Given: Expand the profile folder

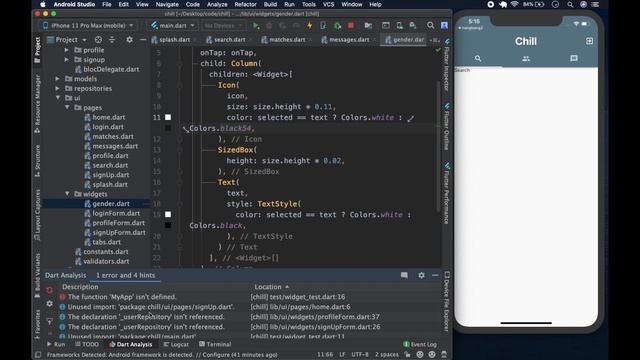Looking at the screenshot, I should (x=67, y=50).
